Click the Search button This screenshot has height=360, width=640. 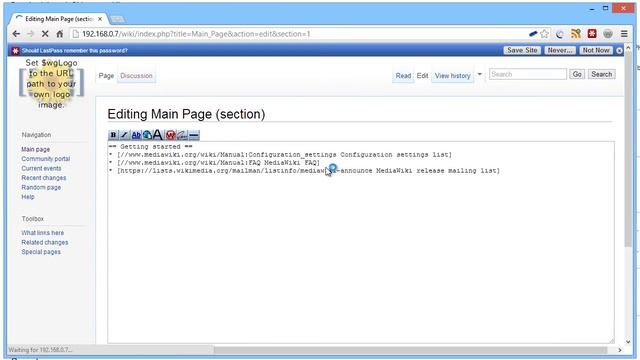point(602,74)
